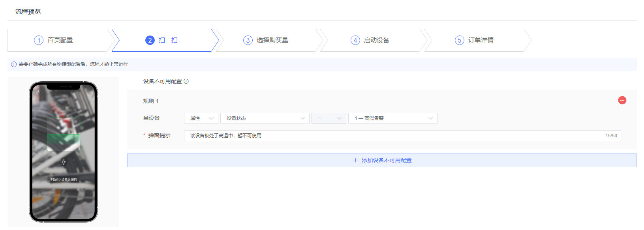
Task: Switch to 选择购买量 step
Action: click(x=269, y=40)
